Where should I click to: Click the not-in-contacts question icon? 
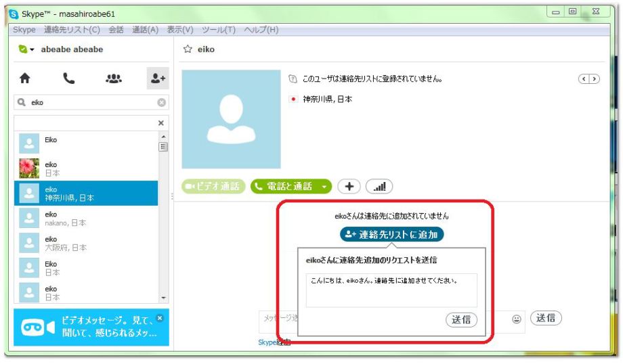click(x=293, y=79)
